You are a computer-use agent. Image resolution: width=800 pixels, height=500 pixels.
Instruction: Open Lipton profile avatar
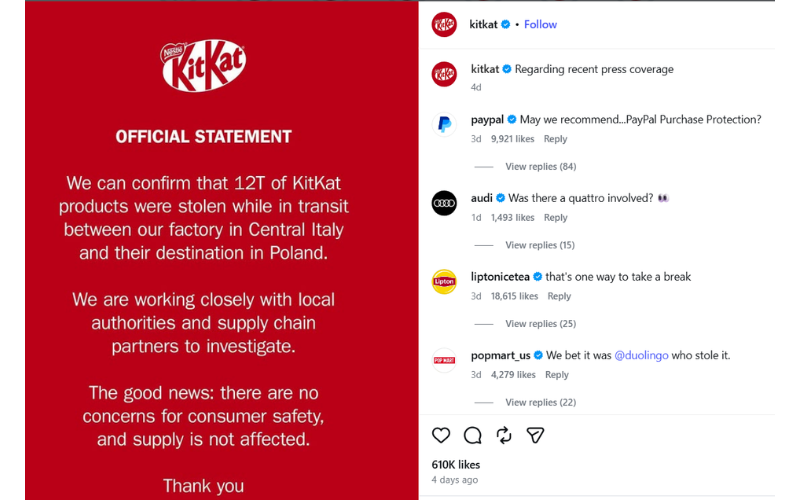point(444,282)
